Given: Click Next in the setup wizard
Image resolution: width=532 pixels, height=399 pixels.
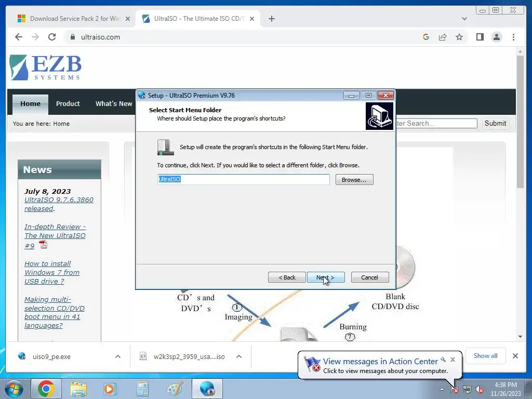Looking at the screenshot, I should coord(326,277).
